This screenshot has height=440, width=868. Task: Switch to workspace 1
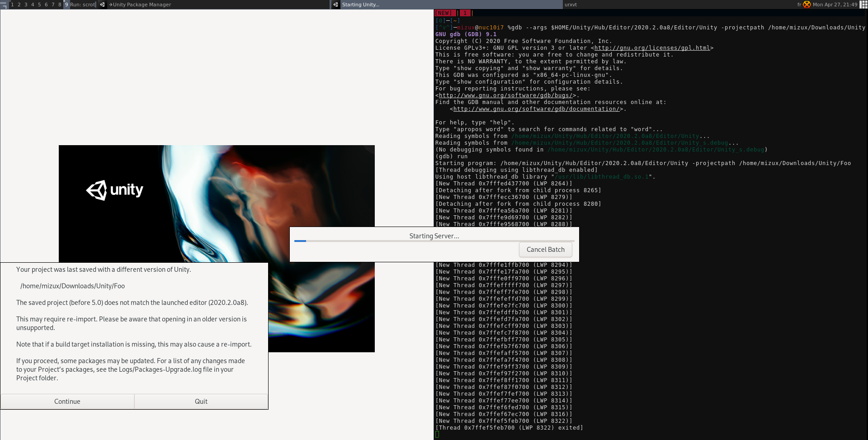tap(12, 5)
